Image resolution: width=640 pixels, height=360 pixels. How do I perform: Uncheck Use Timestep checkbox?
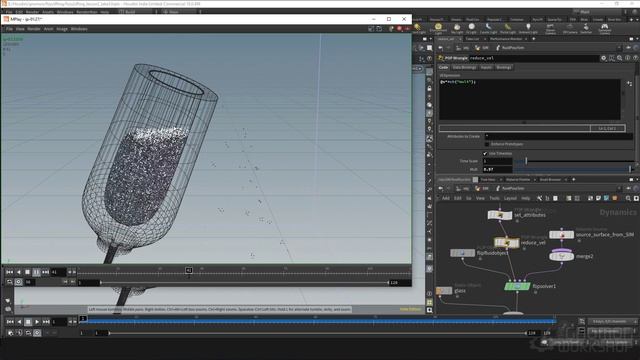click(485, 153)
